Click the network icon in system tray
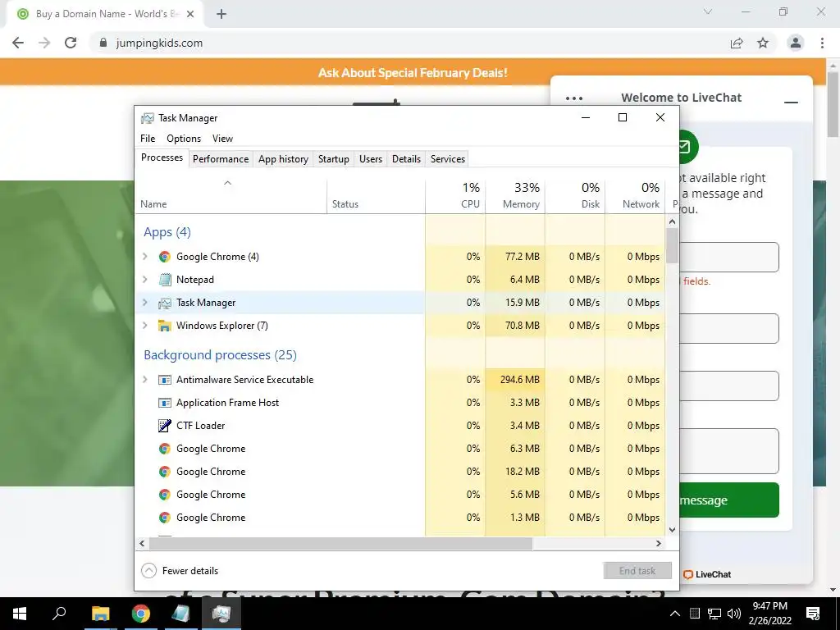The height and width of the screenshot is (630, 840). [714, 614]
